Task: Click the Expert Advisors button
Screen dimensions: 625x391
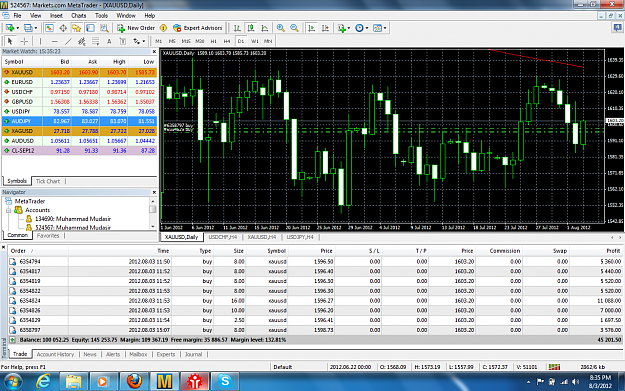Action: tap(198, 28)
